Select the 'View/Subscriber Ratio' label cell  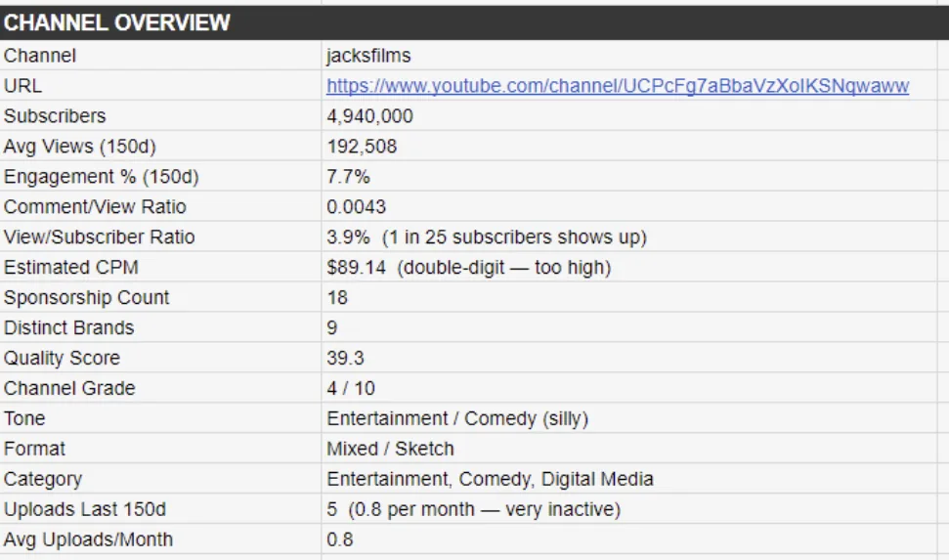[x=160, y=237]
